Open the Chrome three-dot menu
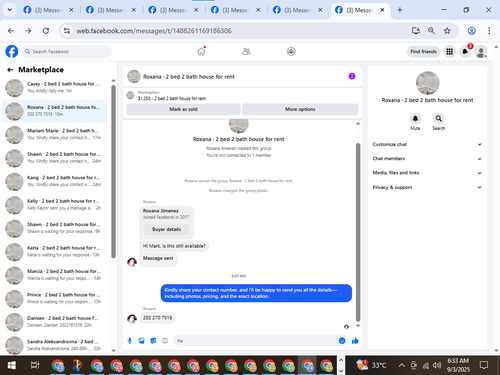 (489, 31)
